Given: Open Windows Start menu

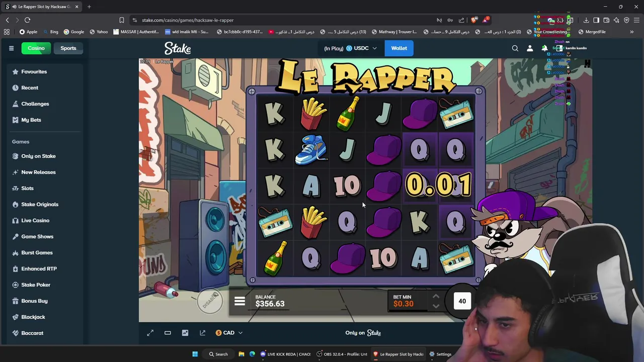Looking at the screenshot, I should (195, 354).
